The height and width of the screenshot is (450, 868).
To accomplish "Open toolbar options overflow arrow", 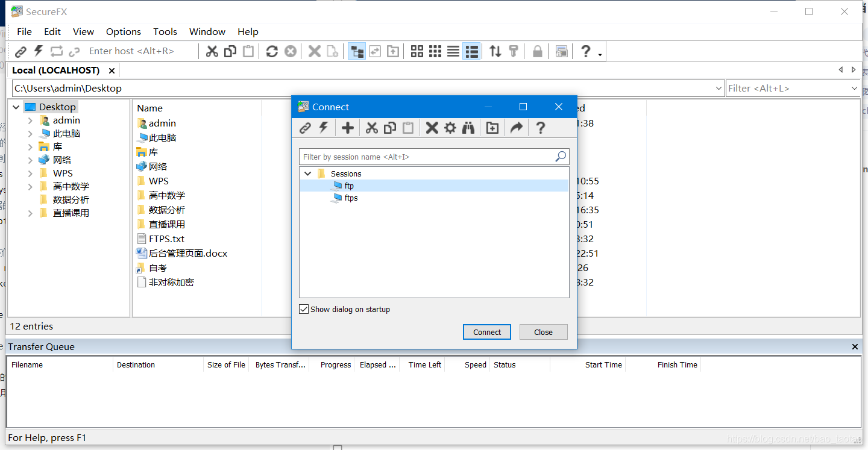I will tap(600, 55).
